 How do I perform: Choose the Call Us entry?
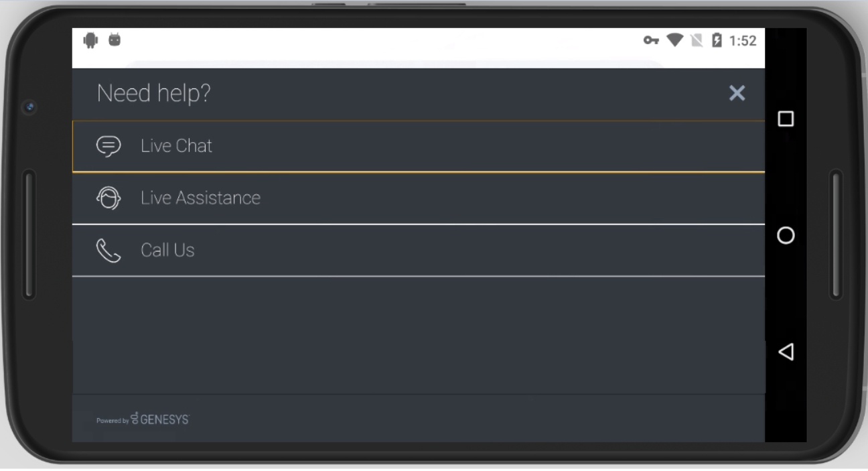pyautogui.click(x=419, y=251)
